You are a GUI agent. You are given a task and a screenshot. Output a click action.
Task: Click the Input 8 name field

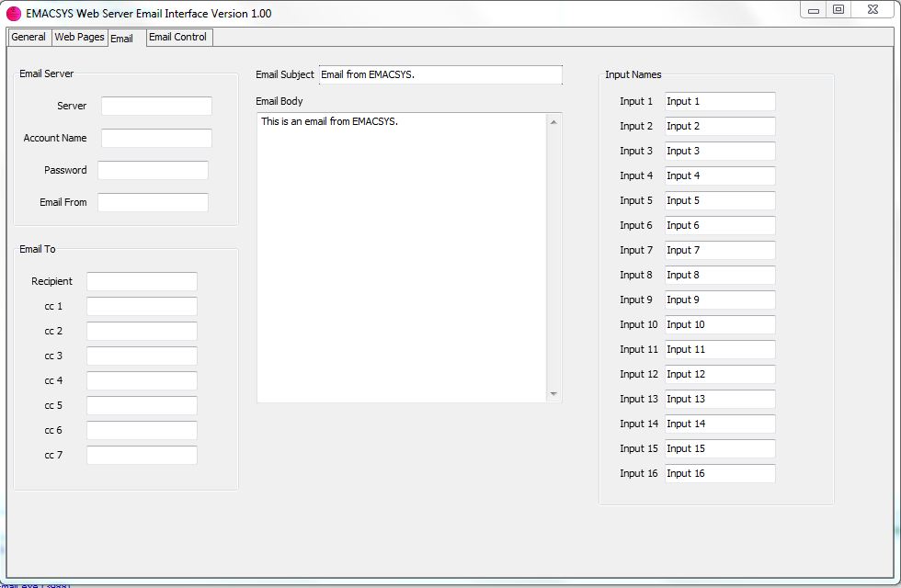[719, 275]
